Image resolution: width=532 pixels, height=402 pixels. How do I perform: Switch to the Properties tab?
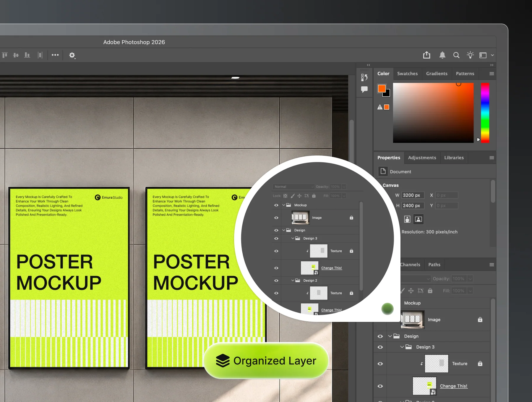pyautogui.click(x=389, y=158)
